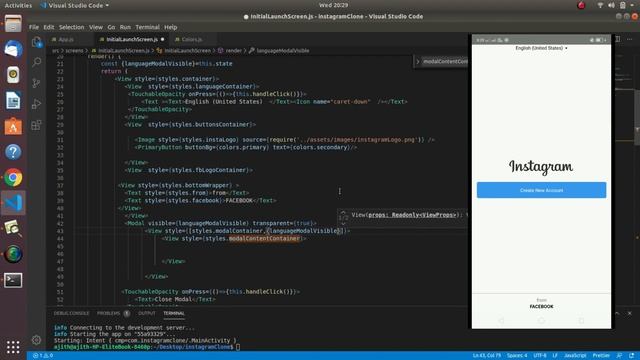
Task: Open Source Control in the activity bar
Action: (x=36, y=83)
